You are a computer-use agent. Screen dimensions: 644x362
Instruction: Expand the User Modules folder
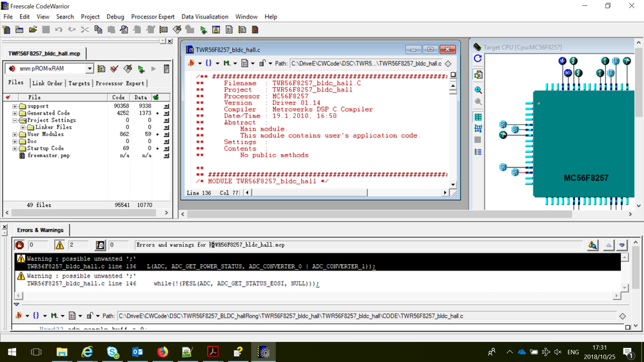click(15, 134)
